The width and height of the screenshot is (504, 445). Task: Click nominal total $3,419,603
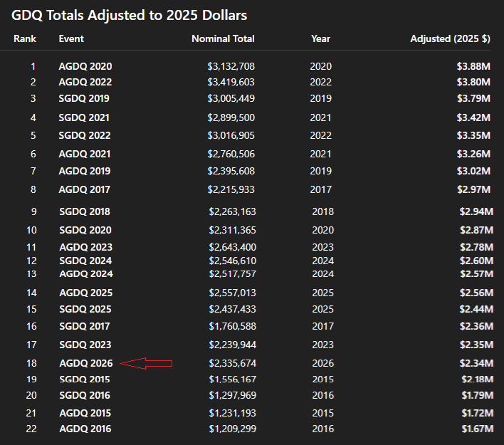pyautogui.click(x=231, y=83)
